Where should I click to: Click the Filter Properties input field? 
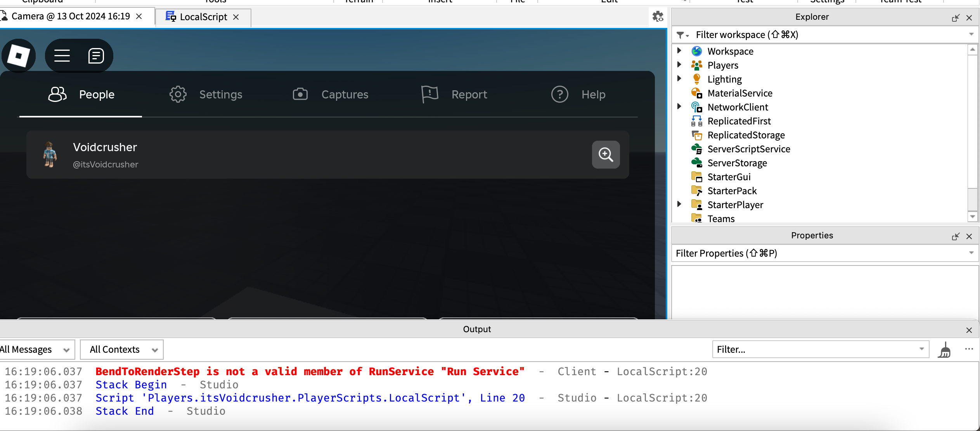coord(825,253)
